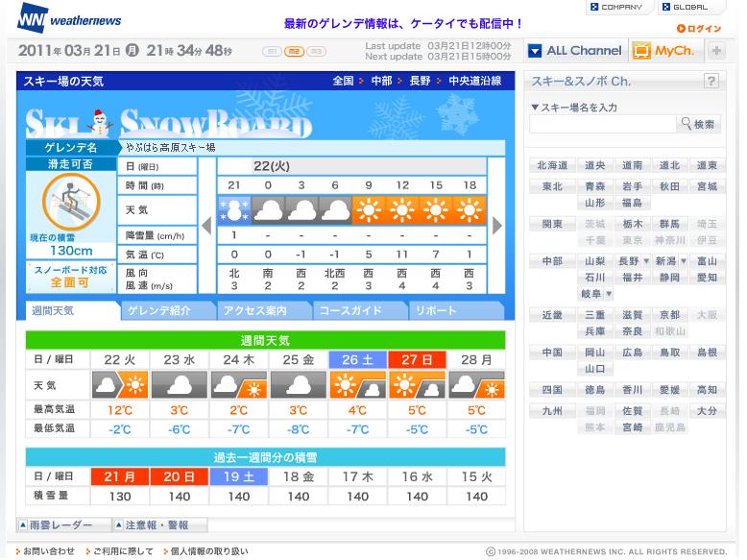
Task: Open the お問い合わせ footer link
Action: pyautogui.click(x=49, y=551)
